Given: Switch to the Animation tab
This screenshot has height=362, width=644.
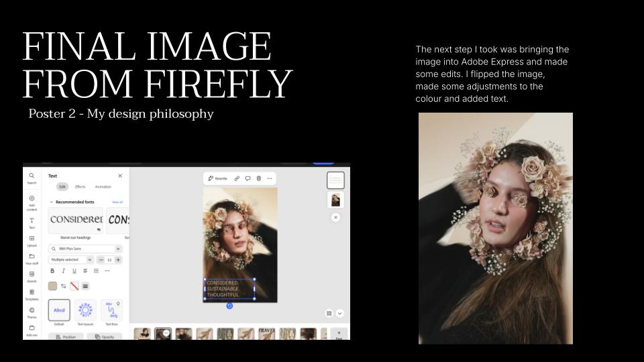Looking at the screenshot, I should [103, 187].
